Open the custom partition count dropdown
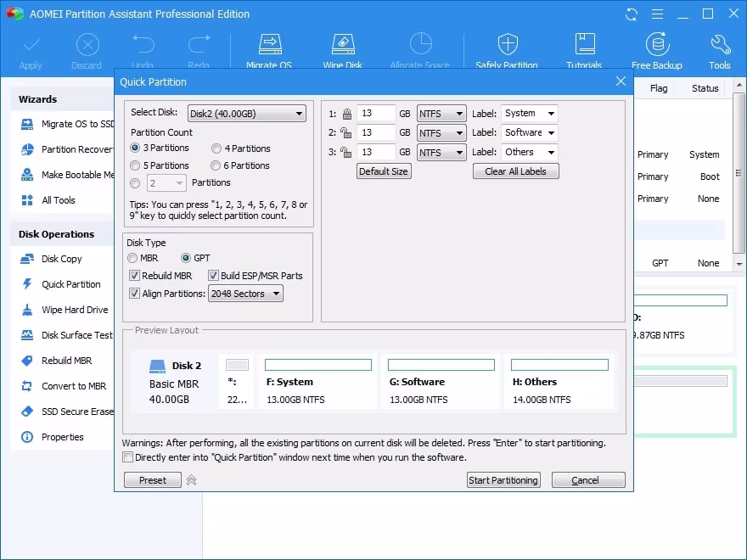This screenshot has width=747, height=560. [x=166, y=183]
